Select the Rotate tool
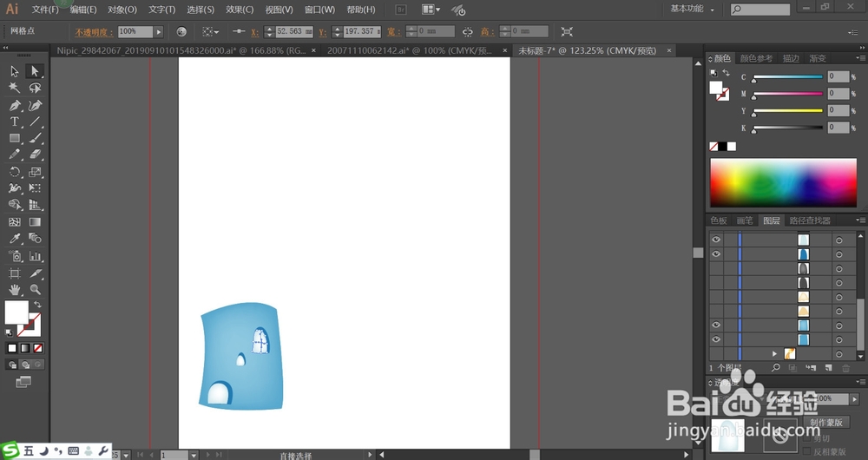The image size is (868, 460). pyautogui.click(x=15, y=172)
